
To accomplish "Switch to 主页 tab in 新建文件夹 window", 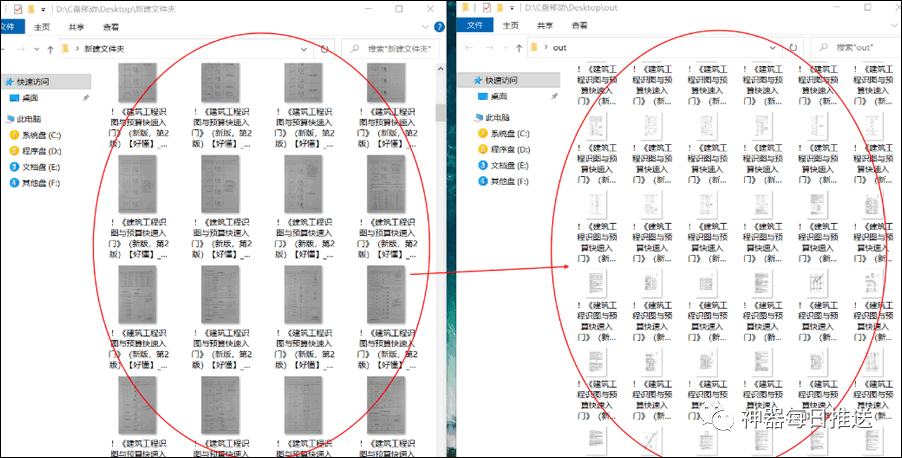I will pyautogui.click(x=42, y=27).
